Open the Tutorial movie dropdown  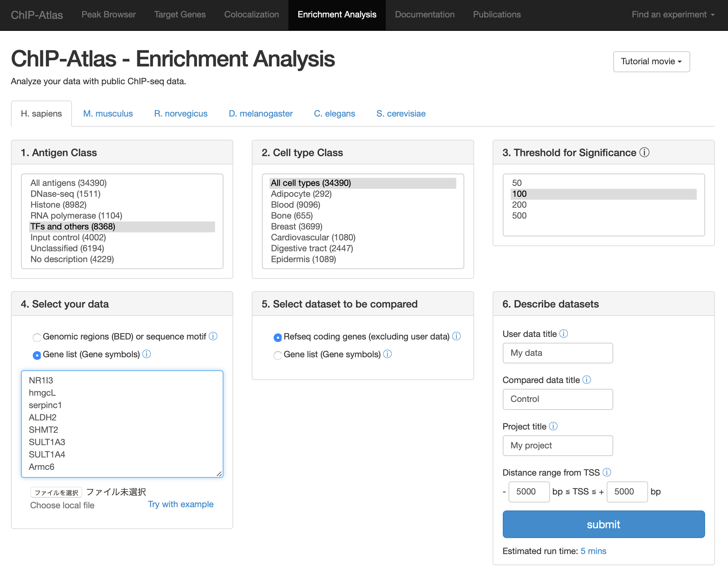point(651,61)
